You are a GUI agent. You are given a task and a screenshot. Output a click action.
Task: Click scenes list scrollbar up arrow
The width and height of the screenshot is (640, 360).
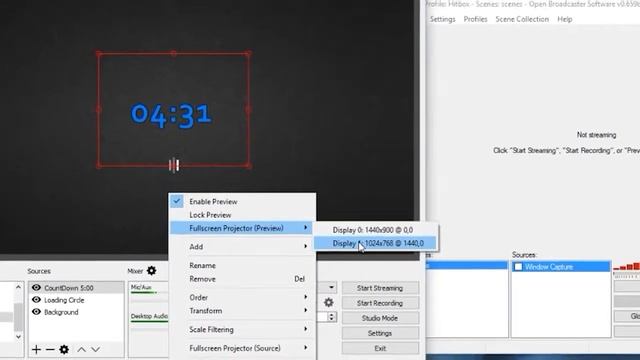tap(18, 287)
